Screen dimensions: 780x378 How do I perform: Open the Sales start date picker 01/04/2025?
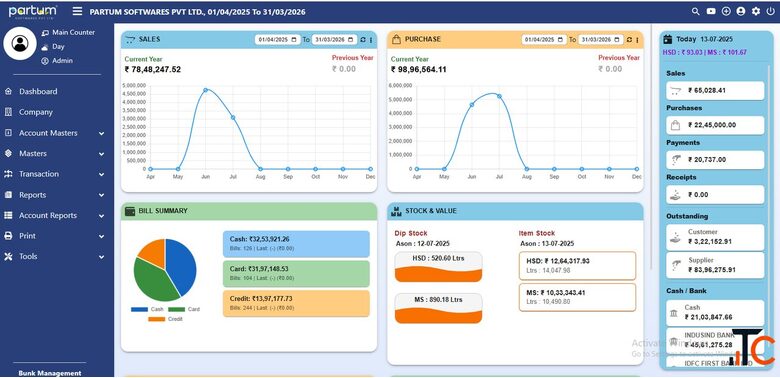click(278, 40)
